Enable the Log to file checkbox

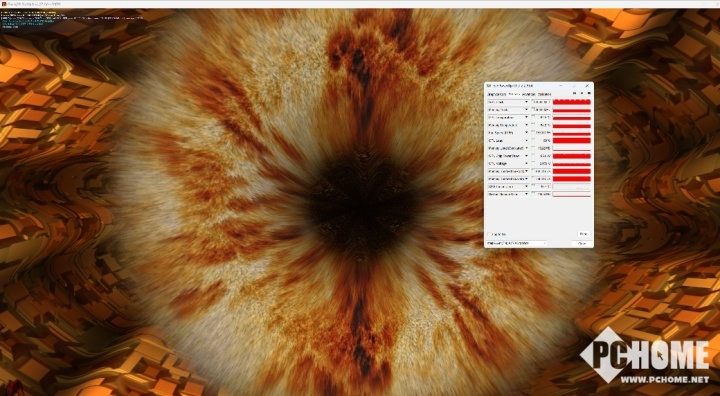(490, 234)
